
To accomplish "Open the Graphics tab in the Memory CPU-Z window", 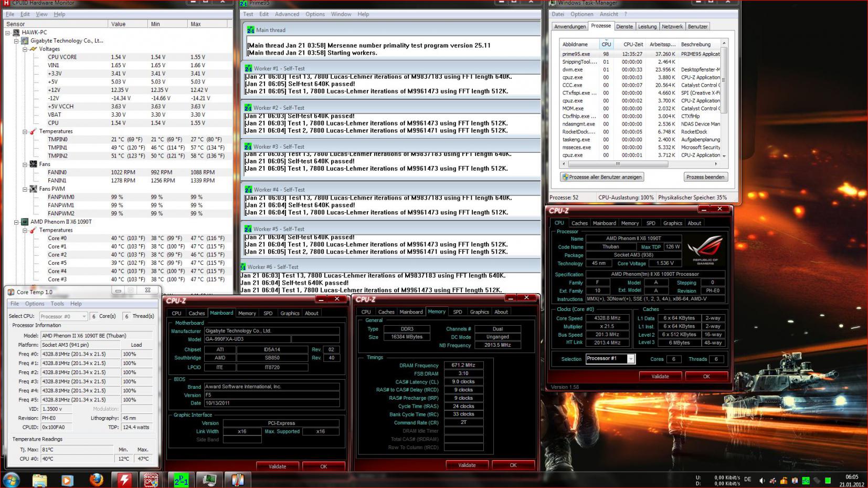I will point(479,312).
